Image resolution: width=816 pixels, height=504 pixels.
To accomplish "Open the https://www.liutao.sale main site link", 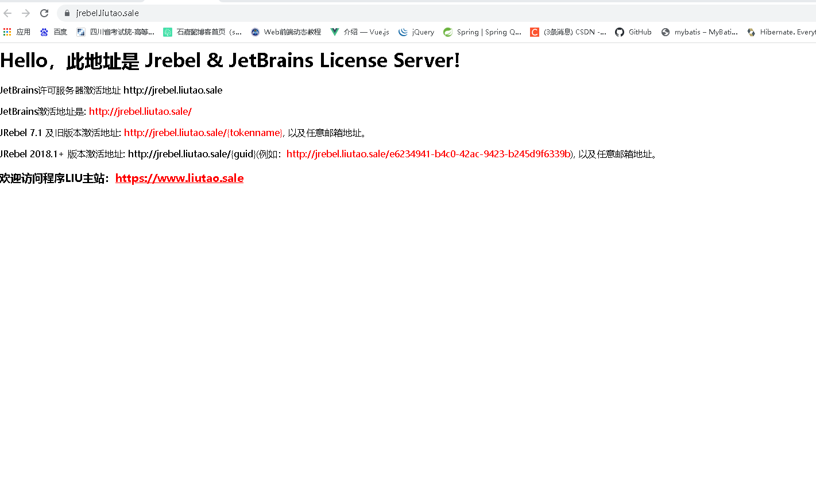I will tap(179, 178).
